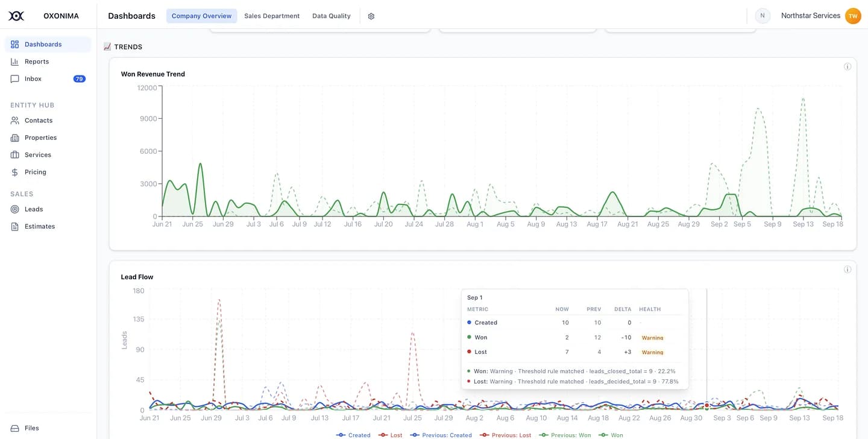Click the Northstar Services account name
The width and height of the screenshot is (868, 439).
tap(810, 16)
